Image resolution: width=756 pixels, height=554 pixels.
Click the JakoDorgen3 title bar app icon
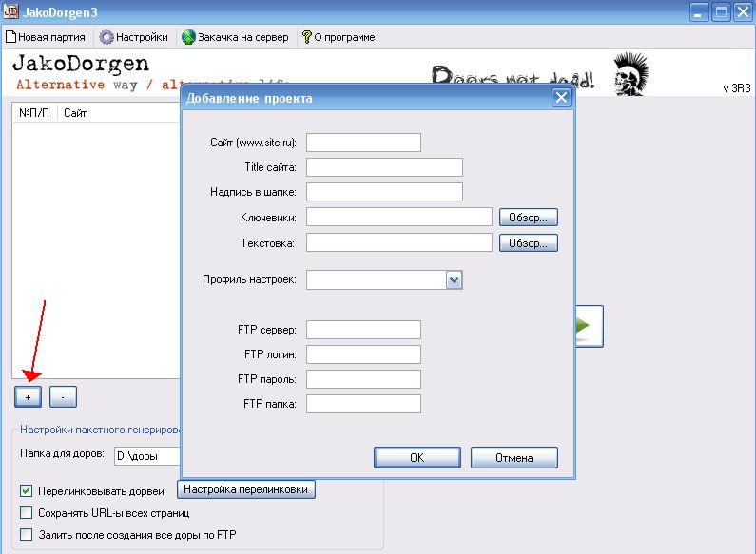tap(10, 11)
